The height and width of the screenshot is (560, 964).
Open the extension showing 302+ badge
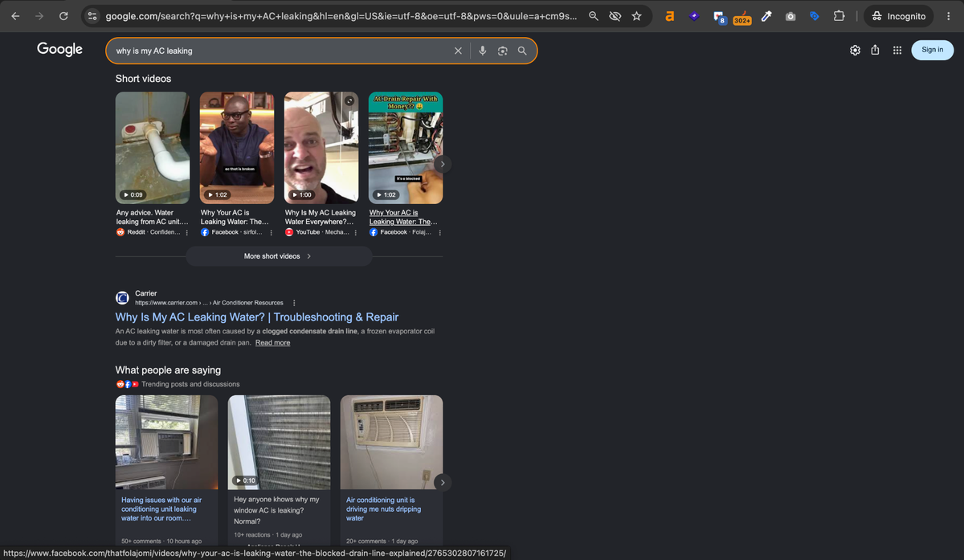(742, 17)
